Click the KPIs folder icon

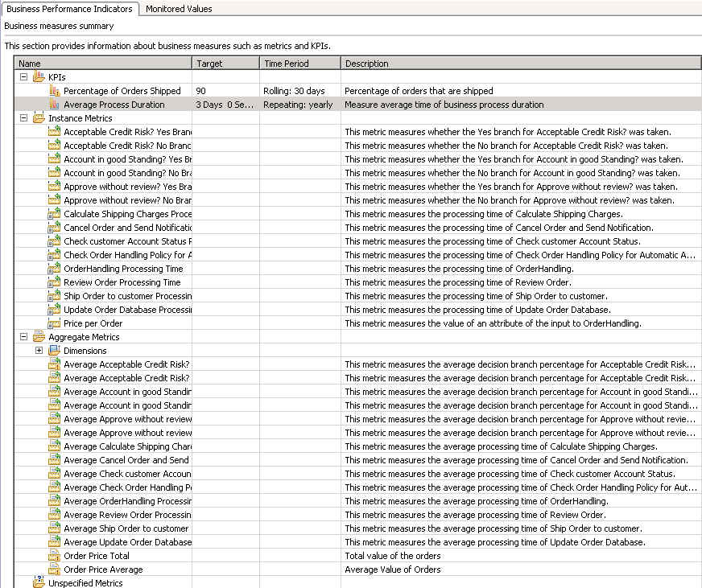(39, 77)
